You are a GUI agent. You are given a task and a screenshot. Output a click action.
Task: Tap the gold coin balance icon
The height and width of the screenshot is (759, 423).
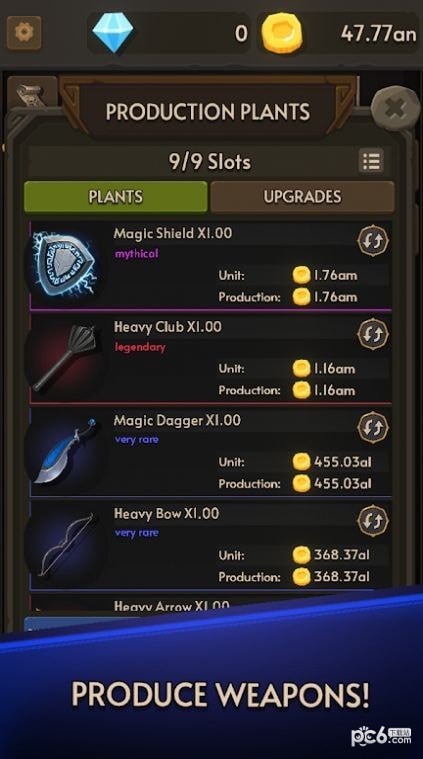point(282,33)
